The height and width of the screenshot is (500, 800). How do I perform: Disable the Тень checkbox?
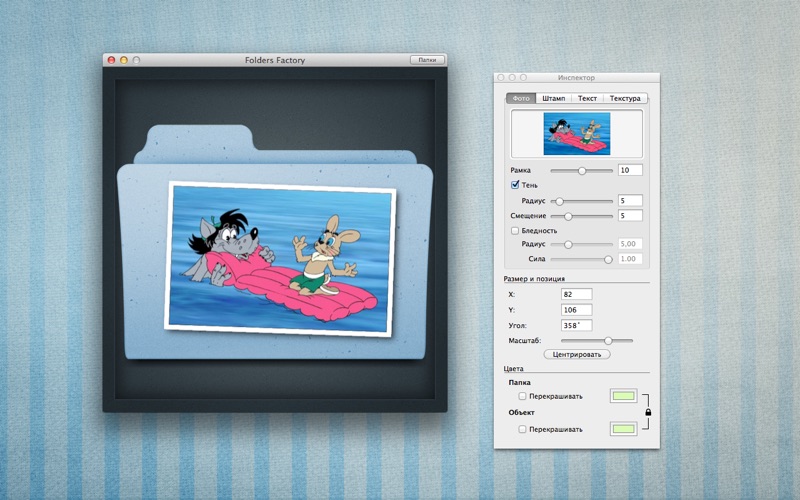tap(515, 185)
